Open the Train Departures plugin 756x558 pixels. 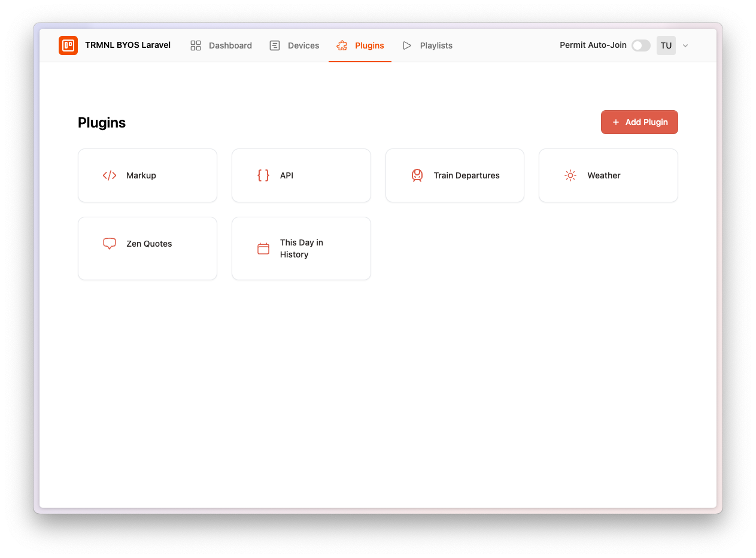coord(454,175)
